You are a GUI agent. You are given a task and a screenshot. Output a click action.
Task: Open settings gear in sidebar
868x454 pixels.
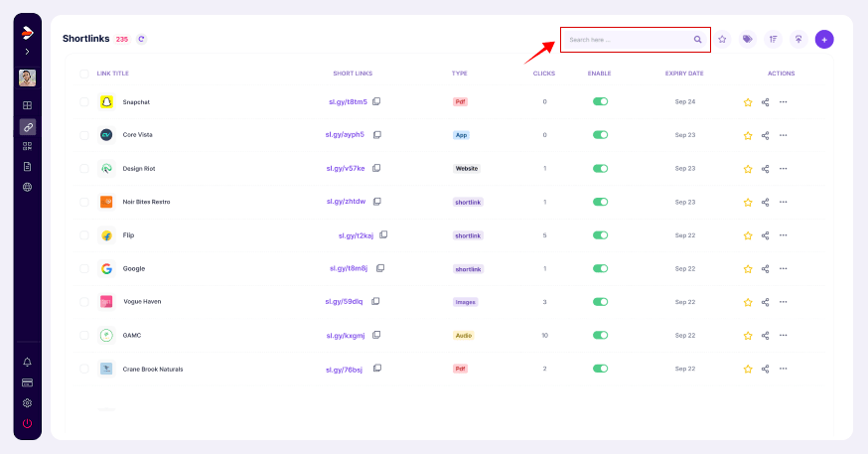tap(27, 403)
